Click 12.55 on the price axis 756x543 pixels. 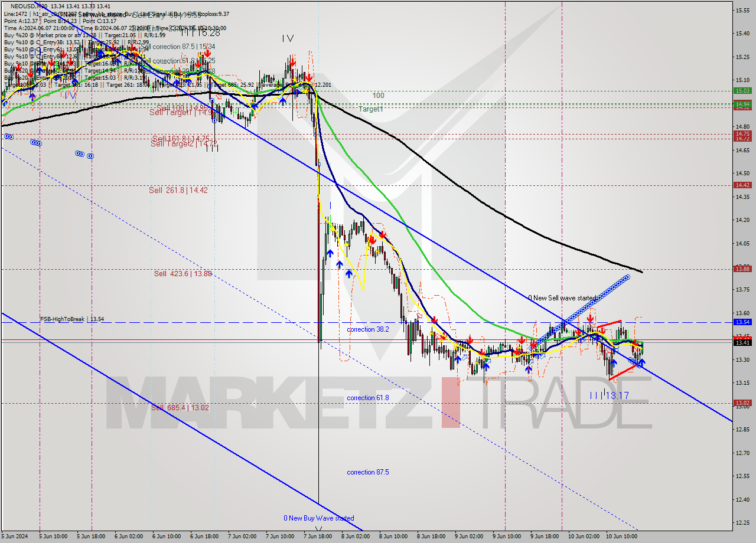point(742,476)
